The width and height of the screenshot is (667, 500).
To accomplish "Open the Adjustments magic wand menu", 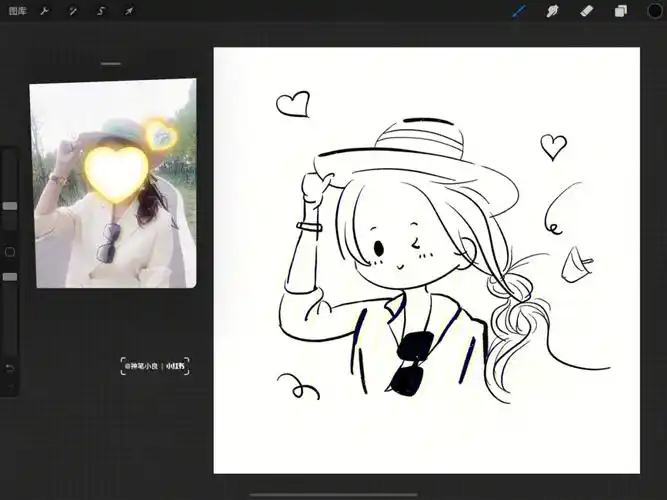I will [x=73, y=11].
